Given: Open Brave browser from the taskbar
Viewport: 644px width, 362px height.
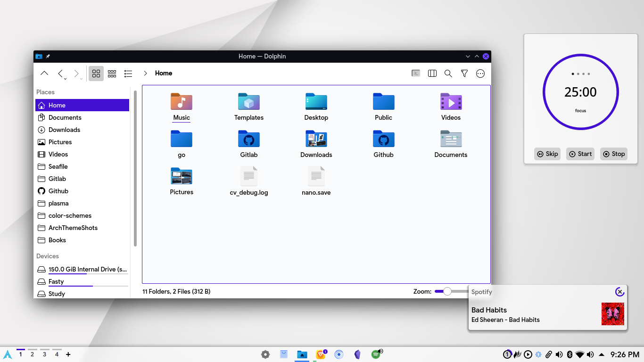Looking at the screenshot, I should click(321, 354).
